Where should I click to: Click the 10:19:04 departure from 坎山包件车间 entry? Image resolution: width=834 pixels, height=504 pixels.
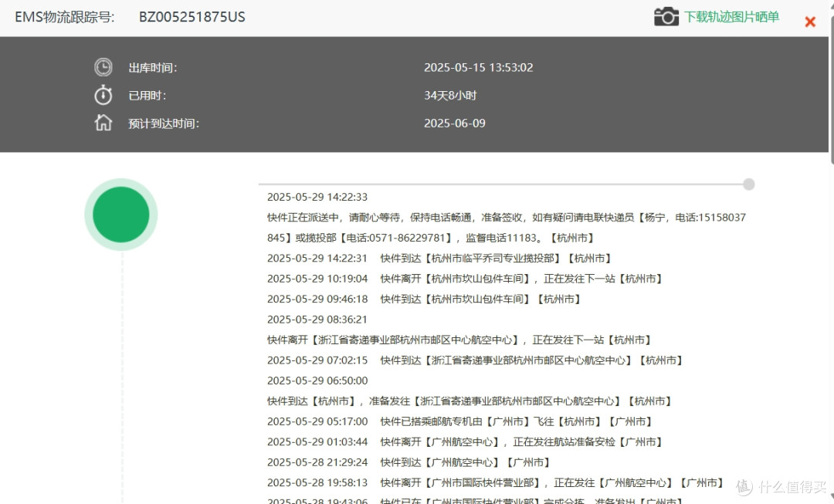[x=464, y=279]
